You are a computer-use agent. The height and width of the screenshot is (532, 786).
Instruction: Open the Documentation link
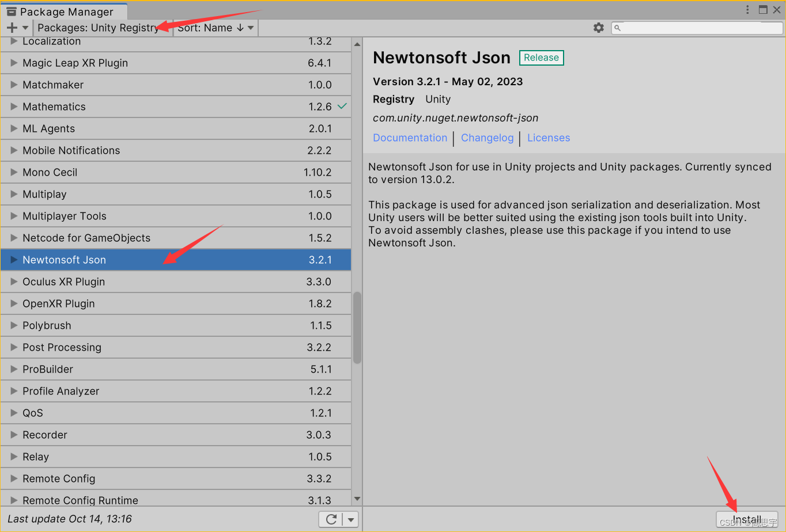tap(410, 138)
